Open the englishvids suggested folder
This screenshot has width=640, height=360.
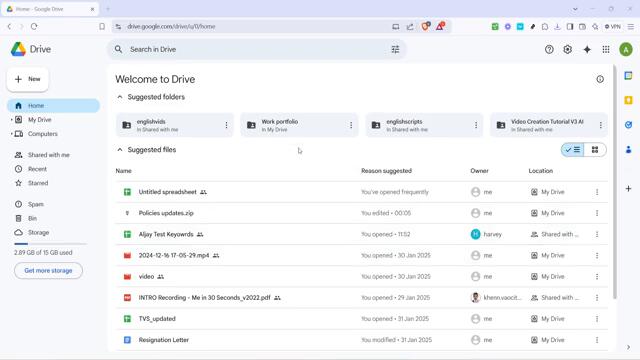[x=175, y=125]
